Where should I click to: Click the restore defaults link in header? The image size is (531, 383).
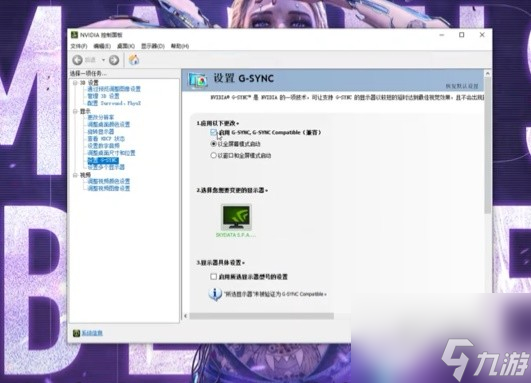point(462,86)
